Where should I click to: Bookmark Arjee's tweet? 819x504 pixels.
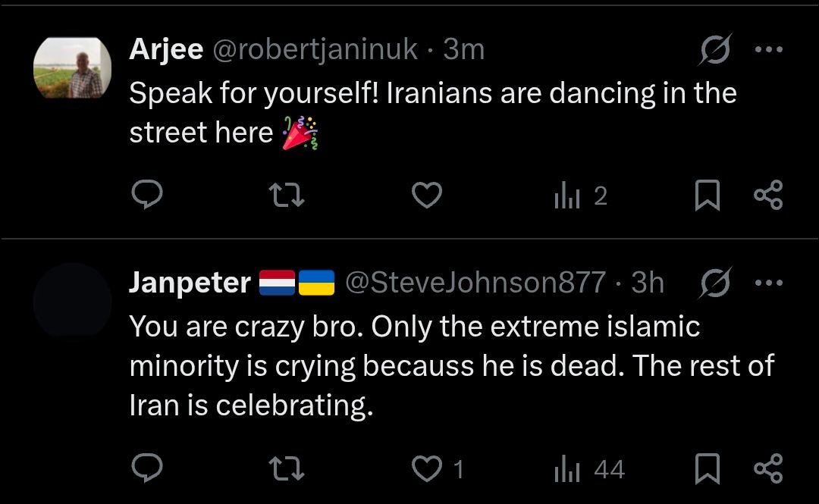[x=708, y=196]
